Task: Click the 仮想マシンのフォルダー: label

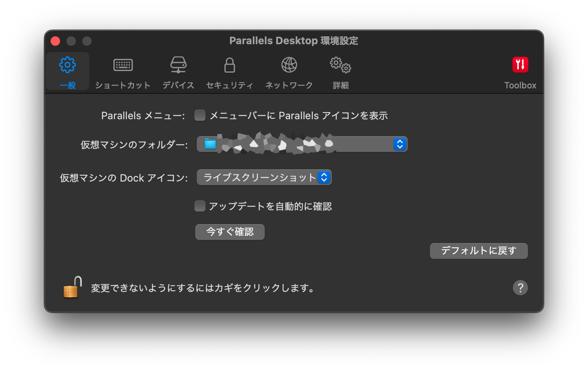Action: (134, 145)
